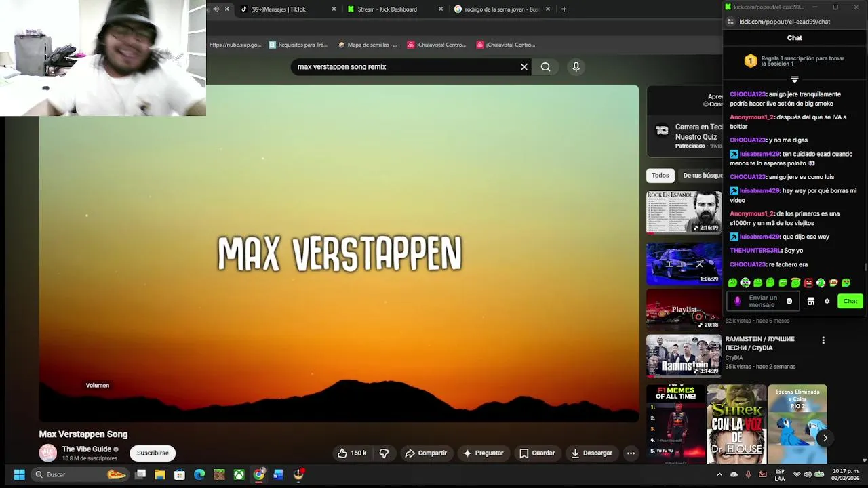Click the Windows taskbar Buscar search box
This screenshot has width=868, height=488.
(x=80, y=474)
